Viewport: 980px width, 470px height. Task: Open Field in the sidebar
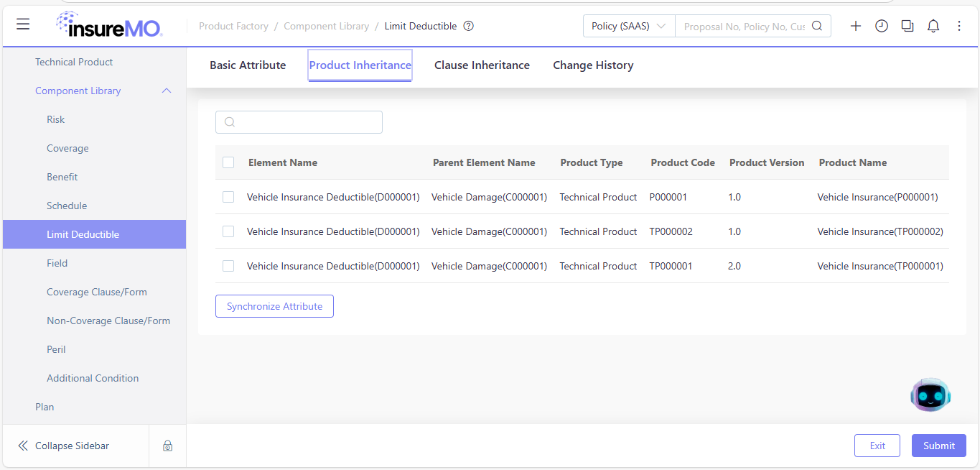(57, 263)
